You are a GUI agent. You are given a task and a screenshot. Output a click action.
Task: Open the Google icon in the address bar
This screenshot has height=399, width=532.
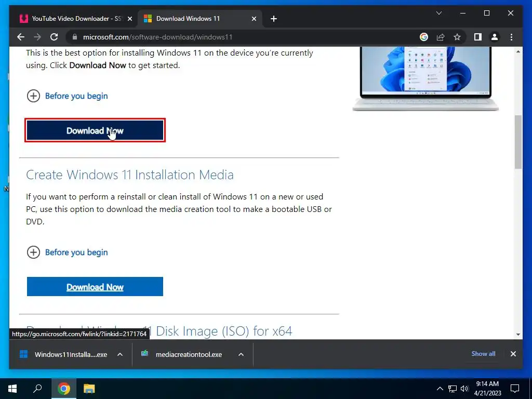(424, 37)
